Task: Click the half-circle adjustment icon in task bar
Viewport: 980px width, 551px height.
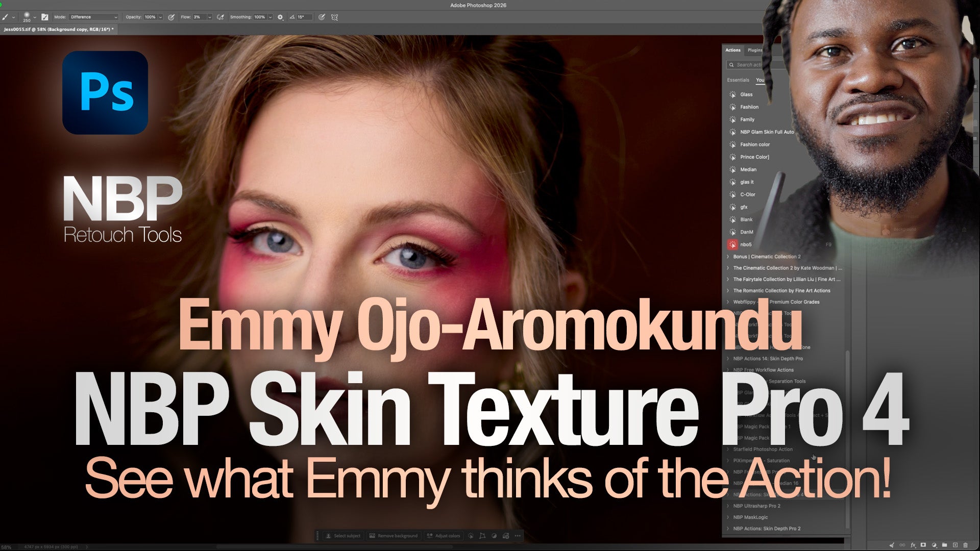Action: [x=494, y=536]
